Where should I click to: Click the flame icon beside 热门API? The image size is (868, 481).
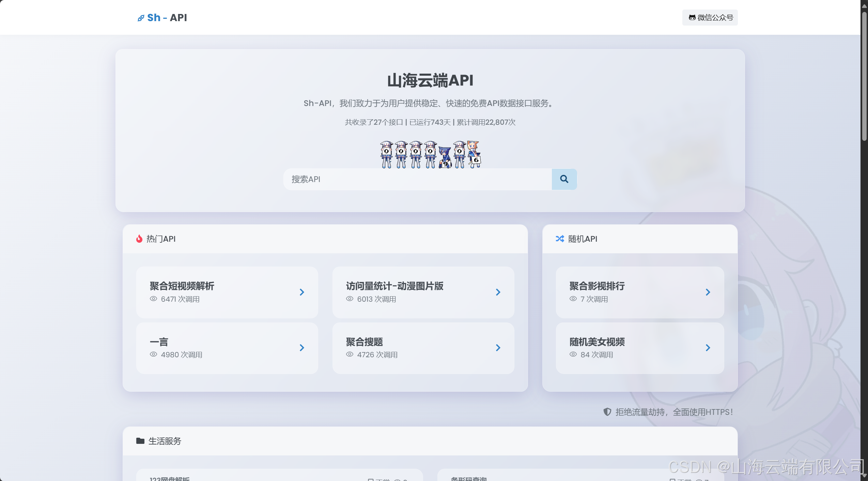coord(139,239)
